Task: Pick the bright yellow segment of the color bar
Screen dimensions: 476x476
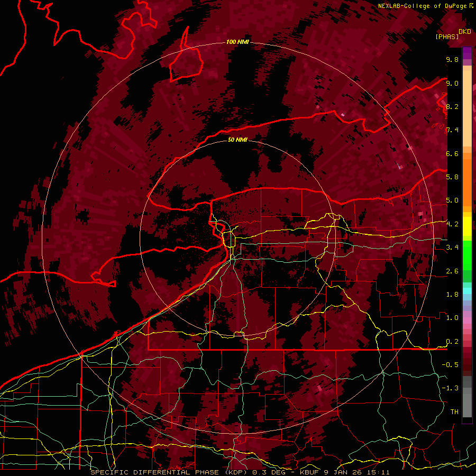Action: coord(467,226)
